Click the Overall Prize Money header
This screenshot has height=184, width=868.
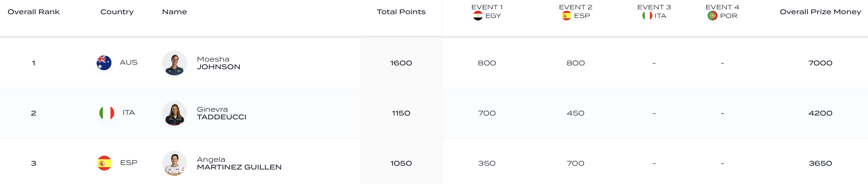(820, 12)
